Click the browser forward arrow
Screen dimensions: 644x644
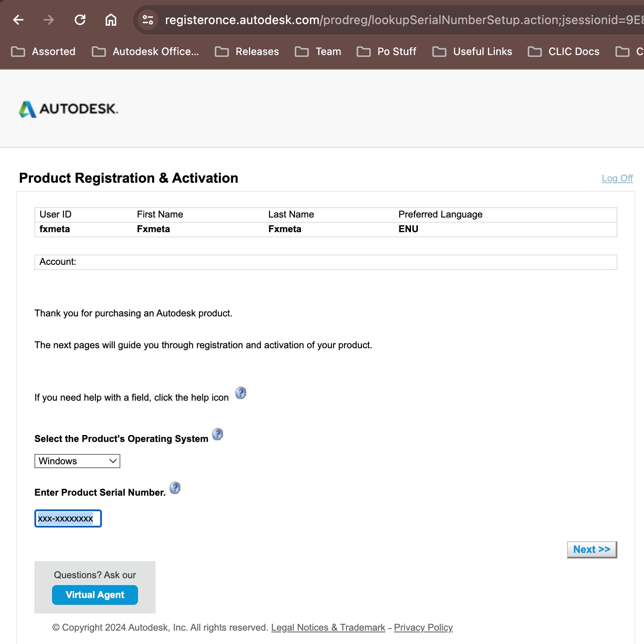pyautogui.click(x=49, y=20)
